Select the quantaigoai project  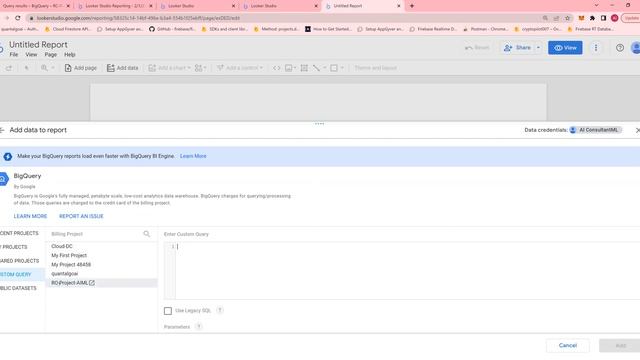pos(102,274)
